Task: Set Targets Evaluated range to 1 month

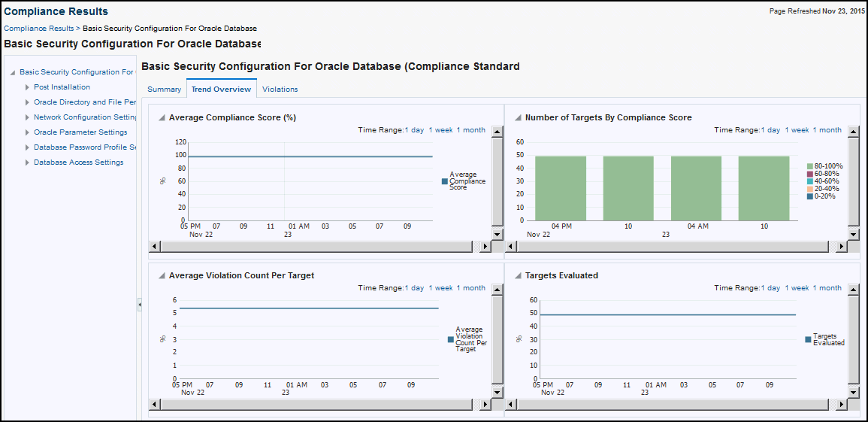Action: (827, 288)
